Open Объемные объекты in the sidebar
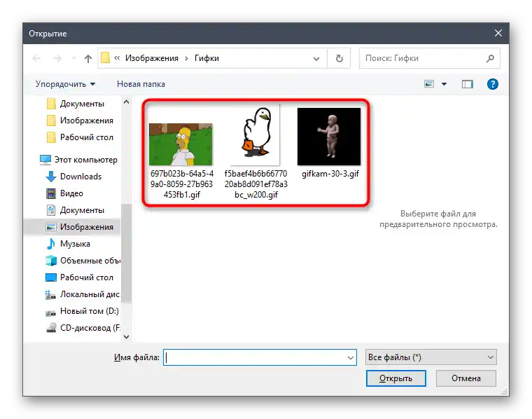Image resolution: width=532 pixels, height=419 pixels. coord(83,261)
